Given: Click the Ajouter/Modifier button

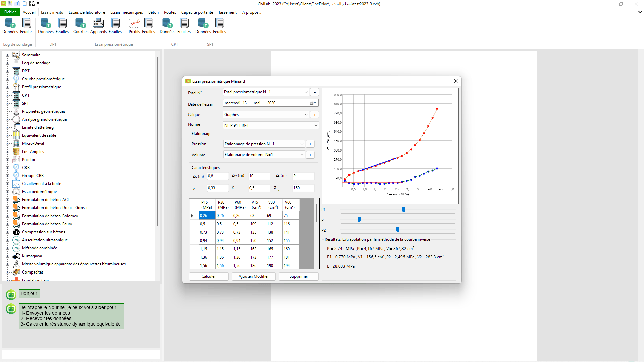Looking at the screenshot, I should (254, 276).
